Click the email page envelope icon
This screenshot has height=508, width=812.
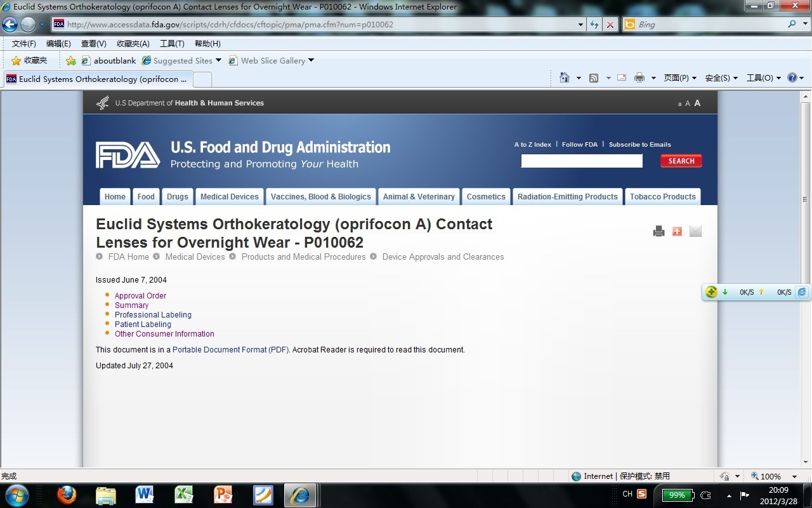[695, 231]
